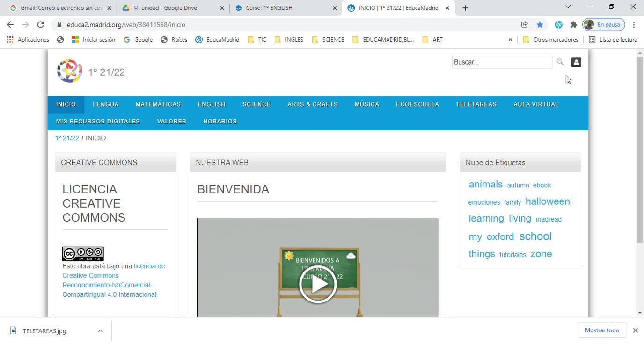644x344 pixels.
Task: Open the HORARIOS menu item
Action: (x=220, y=122)
